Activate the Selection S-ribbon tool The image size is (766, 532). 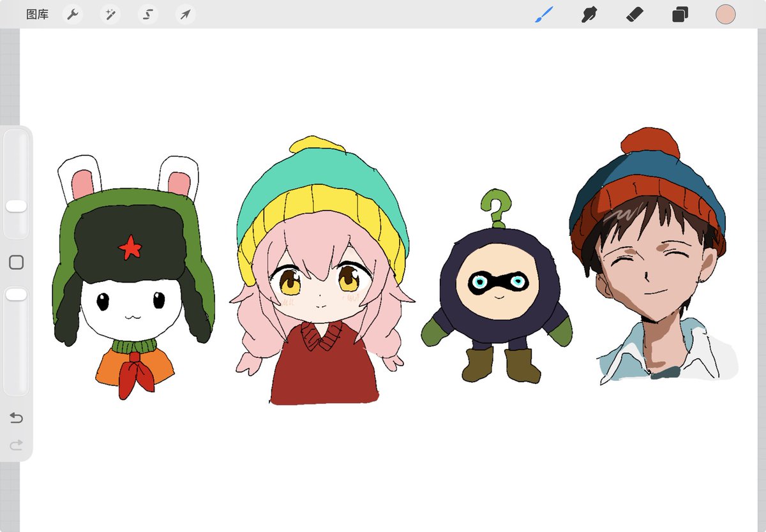148,14
